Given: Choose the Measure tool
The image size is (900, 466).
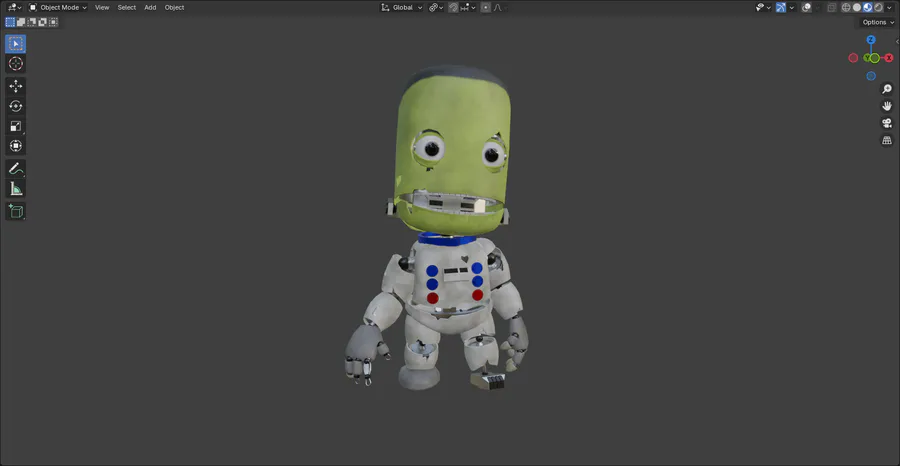Looking at the screenshot, I should coord(15,188).
